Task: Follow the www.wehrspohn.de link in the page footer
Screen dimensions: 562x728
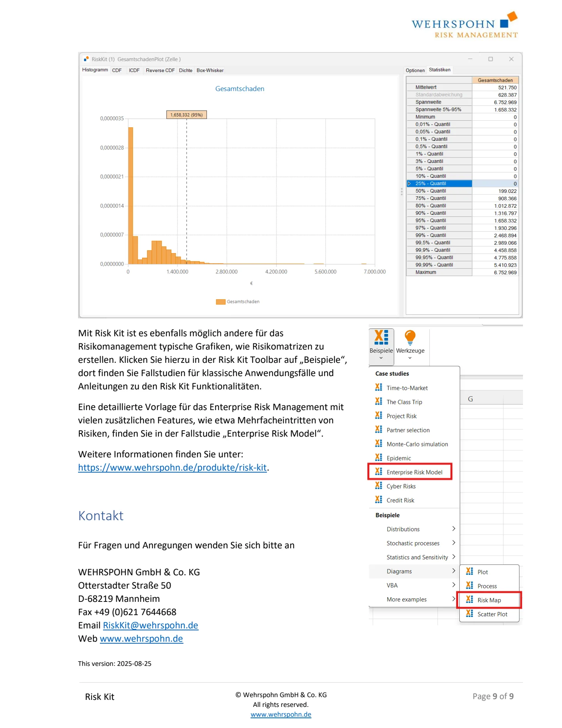Action: 281,714
